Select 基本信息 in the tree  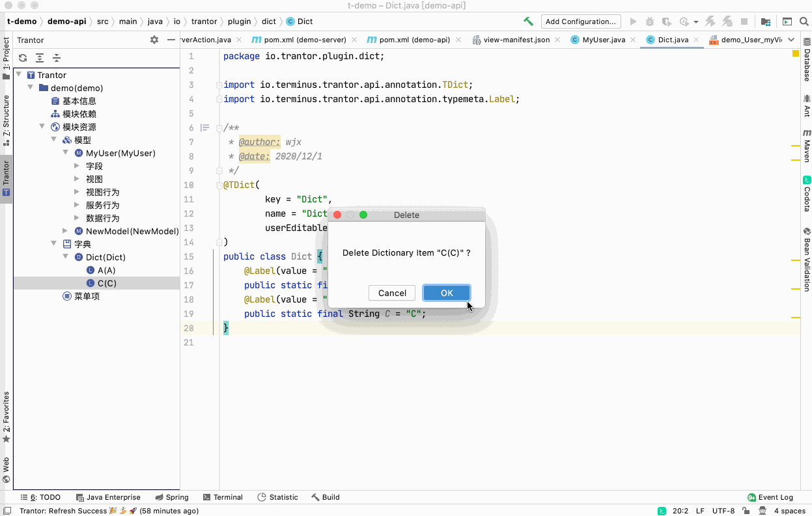tap(79, 101)
